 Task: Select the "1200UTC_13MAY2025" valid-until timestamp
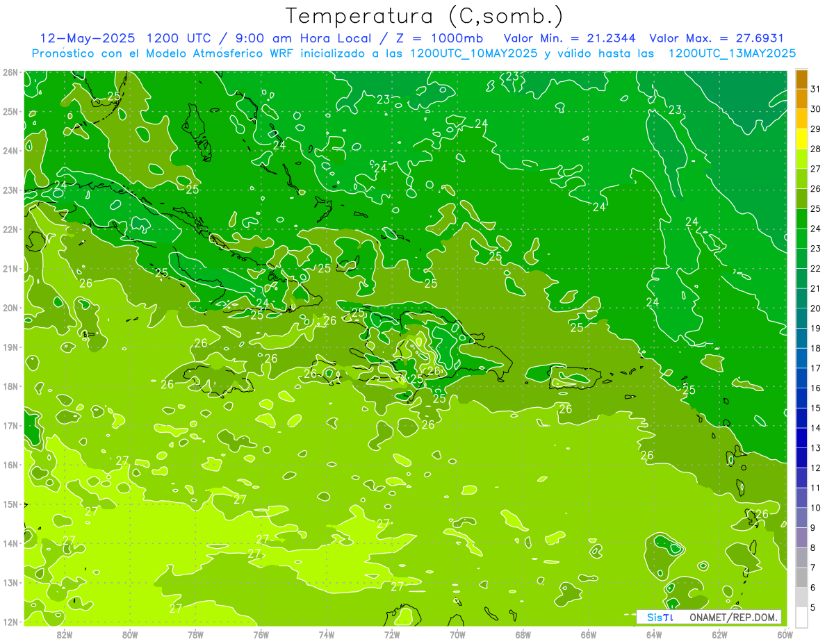point(732,53)
